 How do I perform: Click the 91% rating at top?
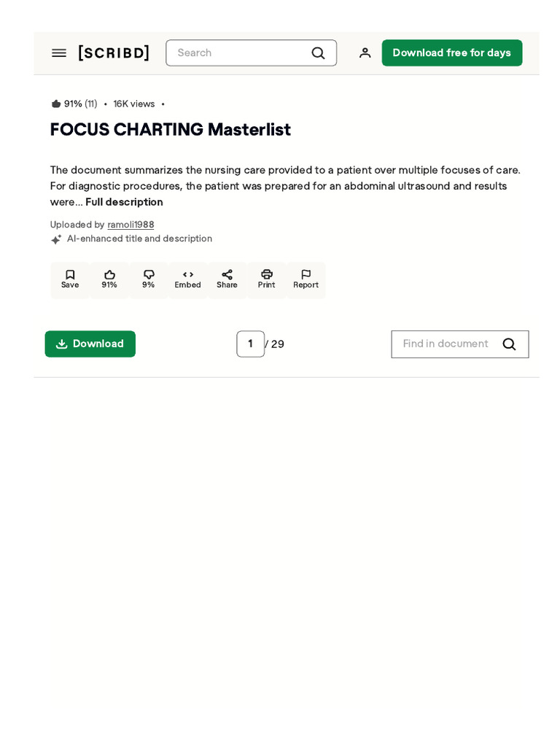73,104
